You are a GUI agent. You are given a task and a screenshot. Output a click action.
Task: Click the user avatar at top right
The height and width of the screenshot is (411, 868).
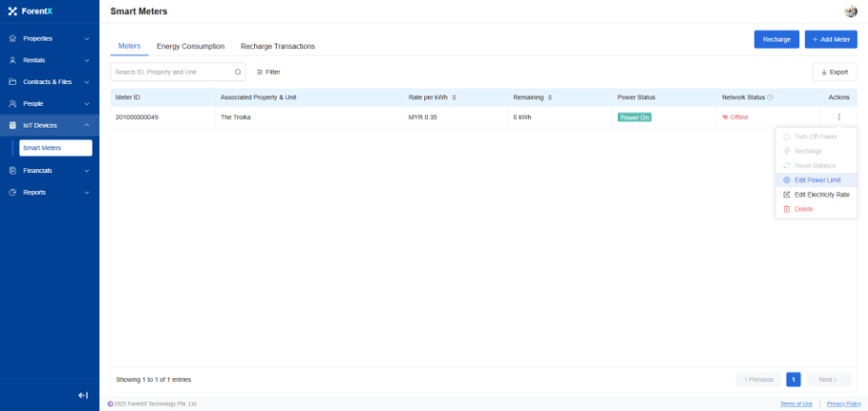[850, 11]
